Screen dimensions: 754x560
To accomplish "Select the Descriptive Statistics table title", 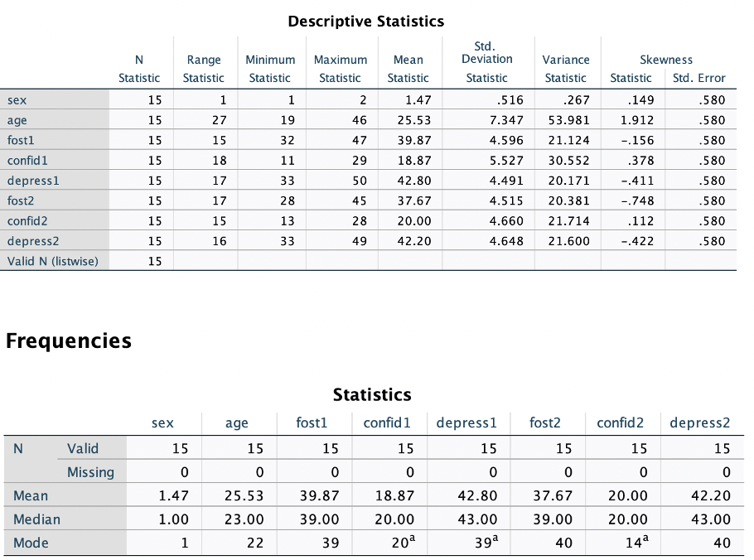I will tap(365, 22).
